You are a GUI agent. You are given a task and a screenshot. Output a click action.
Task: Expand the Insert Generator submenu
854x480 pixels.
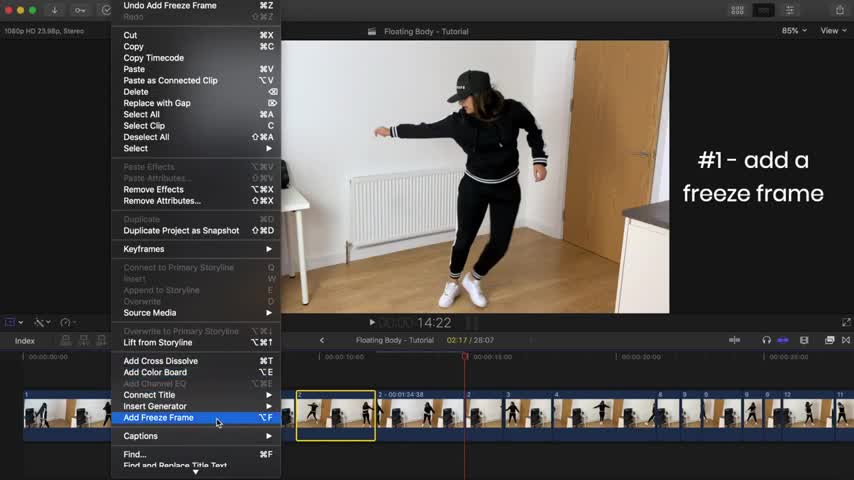coord(197,406)
